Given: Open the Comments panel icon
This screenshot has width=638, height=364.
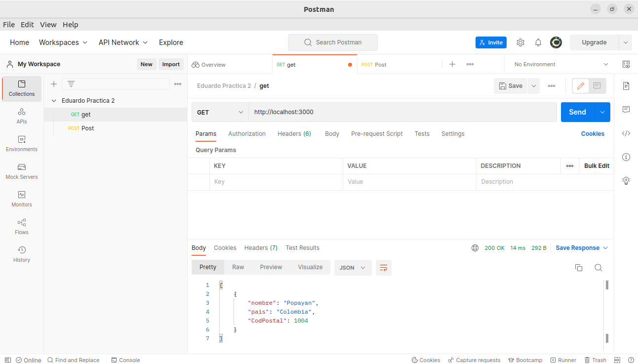Looking at the screenshot, I should point(626,109).
